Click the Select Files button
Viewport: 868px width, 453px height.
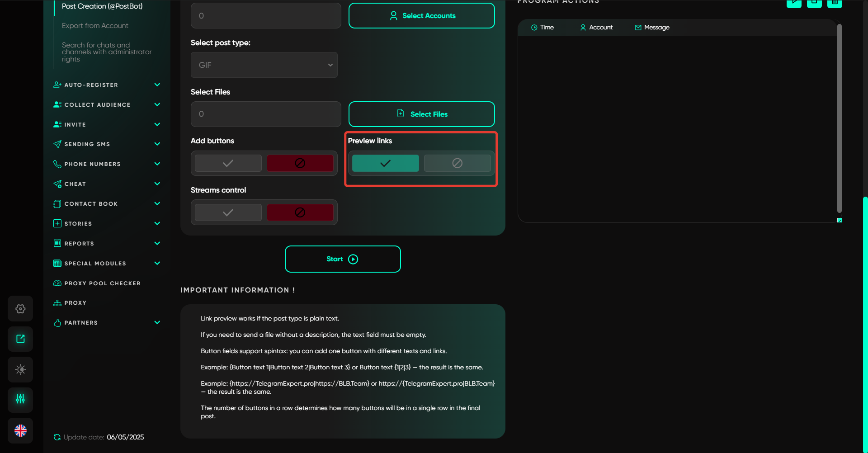pyautogui.click(x=421, y=114)
